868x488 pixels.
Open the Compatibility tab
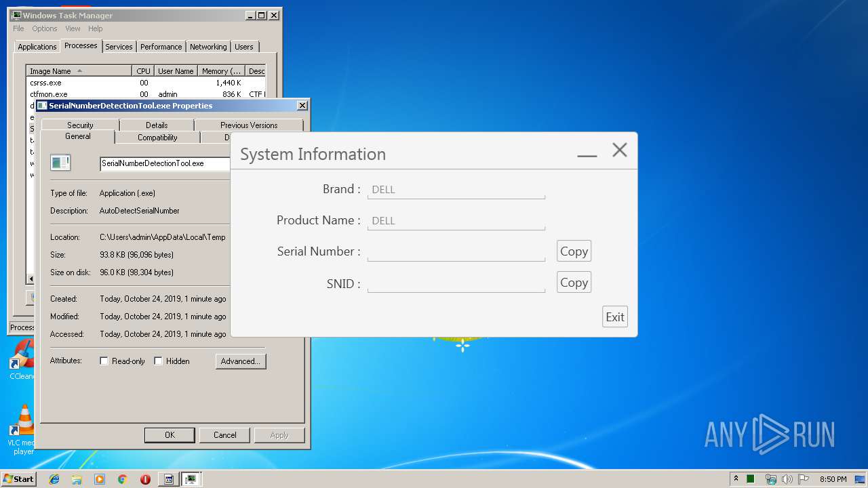pos(157,138)
